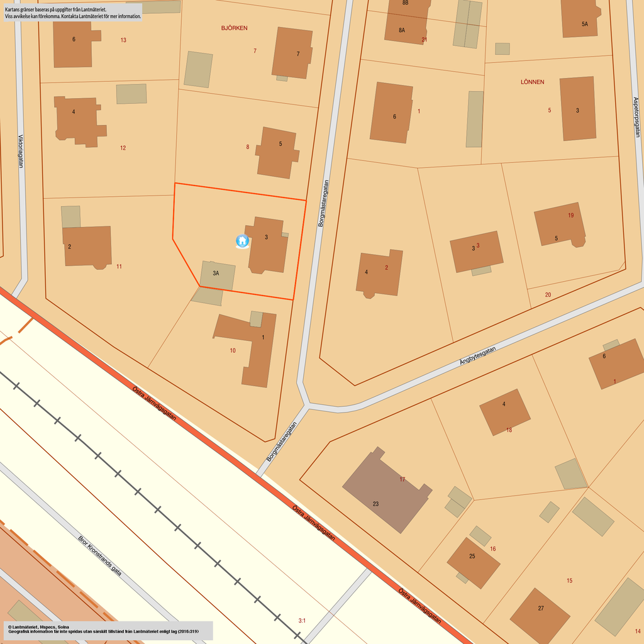
Task: Click the Bror Kronstrands gata label
Action: [100, 556]
